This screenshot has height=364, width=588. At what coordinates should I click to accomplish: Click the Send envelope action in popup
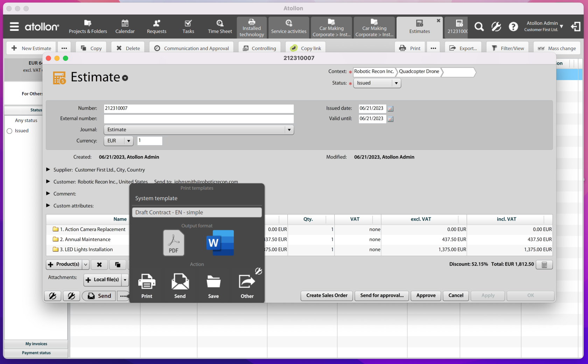(180, 286)
